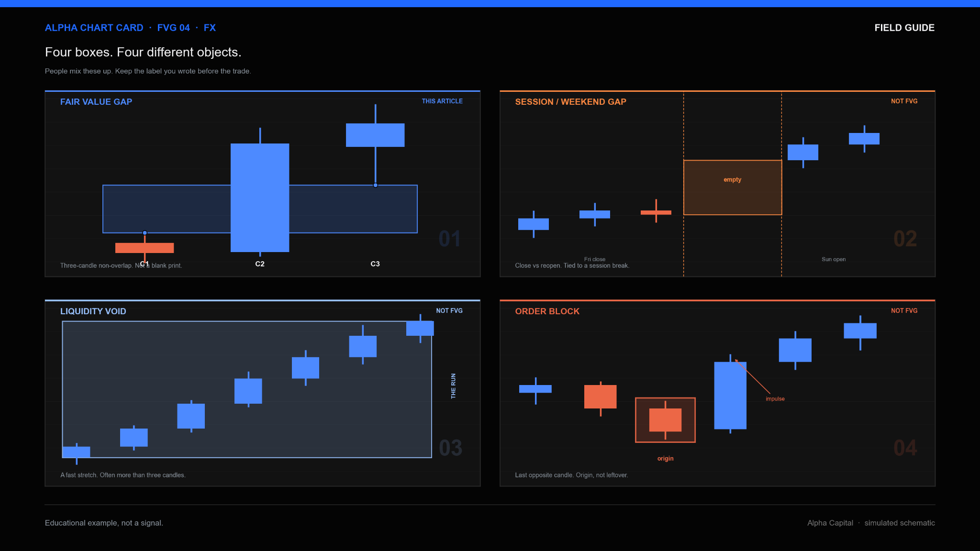Click the "ALPHA CHART CARD" header text
980x551 pixels.
coord(94,28)
